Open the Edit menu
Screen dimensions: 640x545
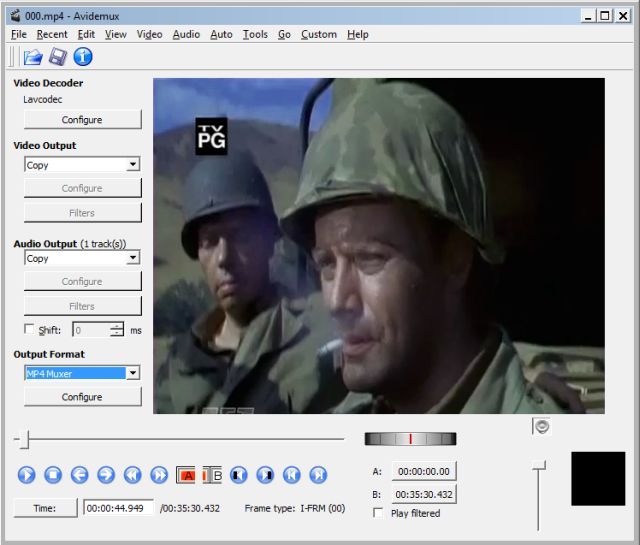(87, 34)
